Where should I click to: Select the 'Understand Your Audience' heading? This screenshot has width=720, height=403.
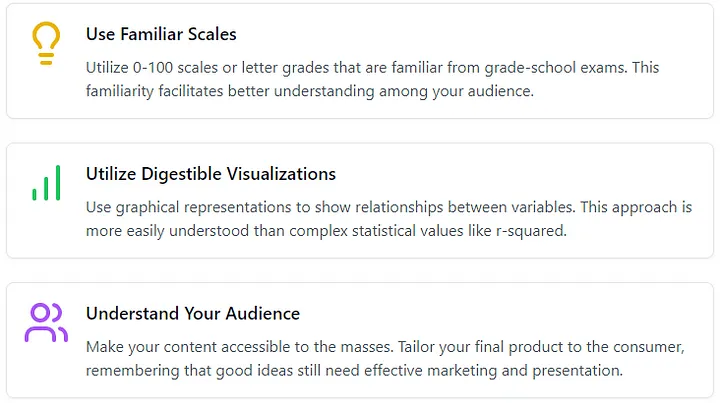193,313
